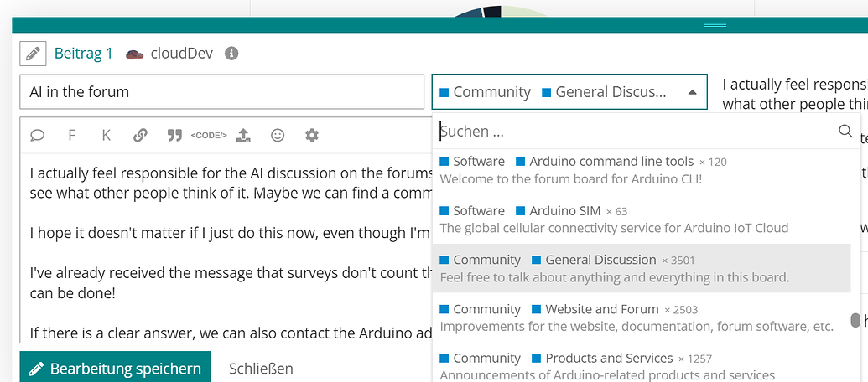
Task: Open the upload attachment tool
Action: (x=243, y=135)
